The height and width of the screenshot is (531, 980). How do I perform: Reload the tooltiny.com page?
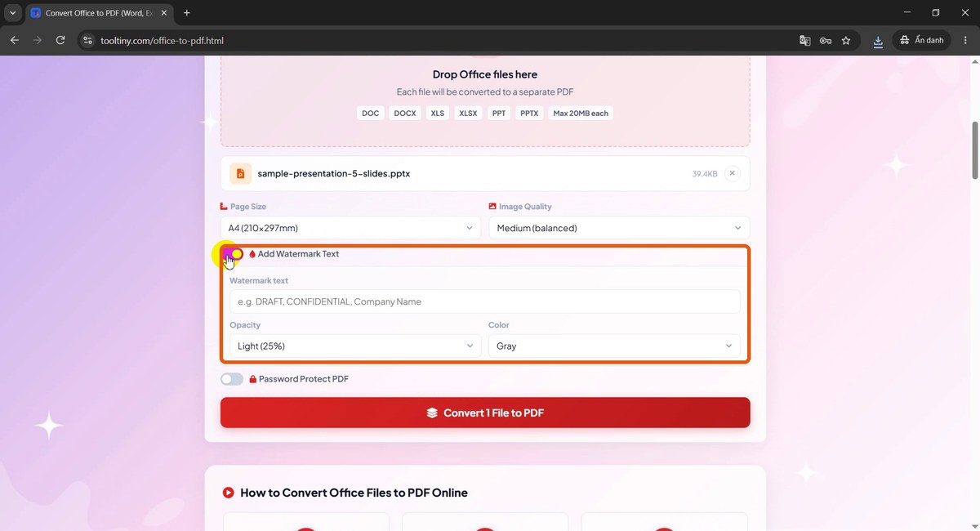[x=60, y=40]
